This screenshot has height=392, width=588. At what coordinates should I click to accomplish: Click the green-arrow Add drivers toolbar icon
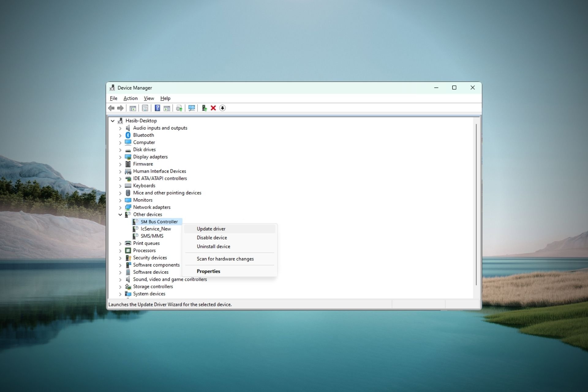click(204, 108)
